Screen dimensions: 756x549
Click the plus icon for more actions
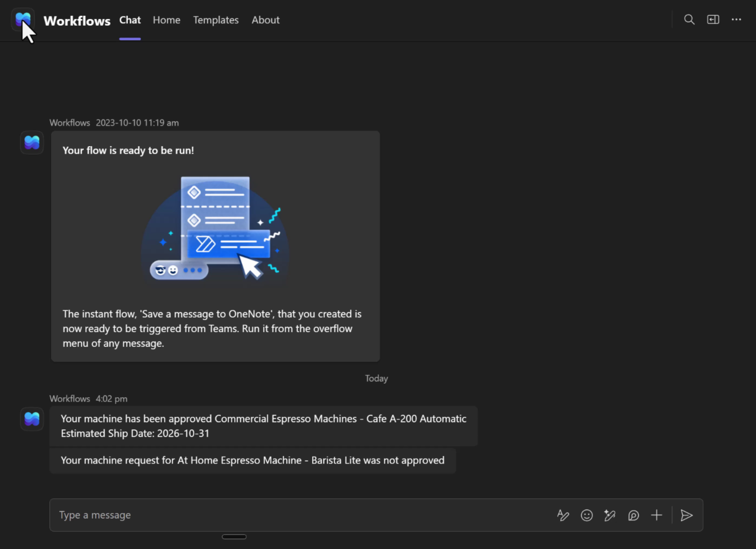(657, 515)
